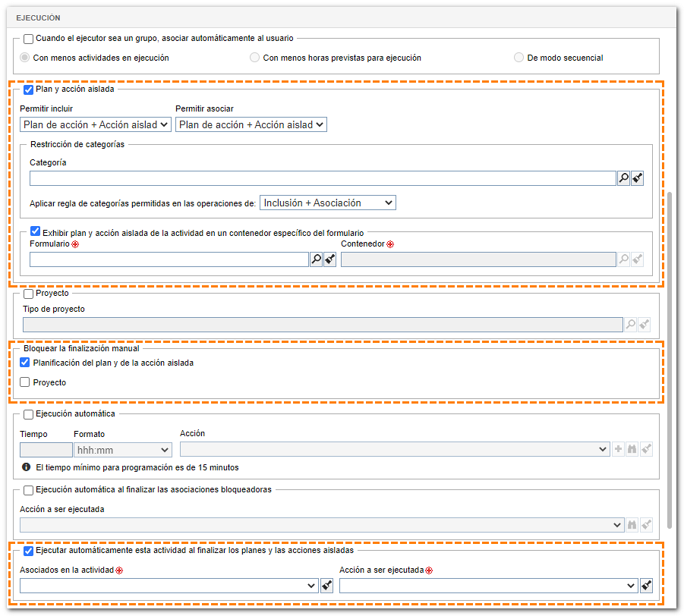Search Formulario with the magnifier icon

[316, 259]
